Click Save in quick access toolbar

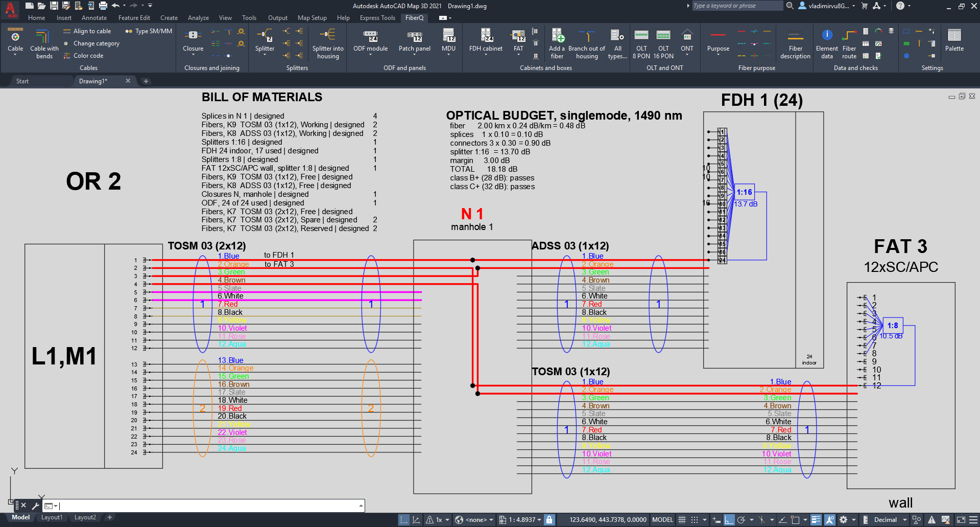click(x=54, y=6)
